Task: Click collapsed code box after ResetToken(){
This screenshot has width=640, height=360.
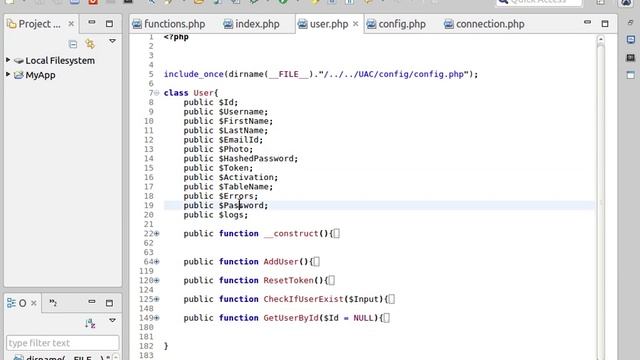Action: click(331, 280)
